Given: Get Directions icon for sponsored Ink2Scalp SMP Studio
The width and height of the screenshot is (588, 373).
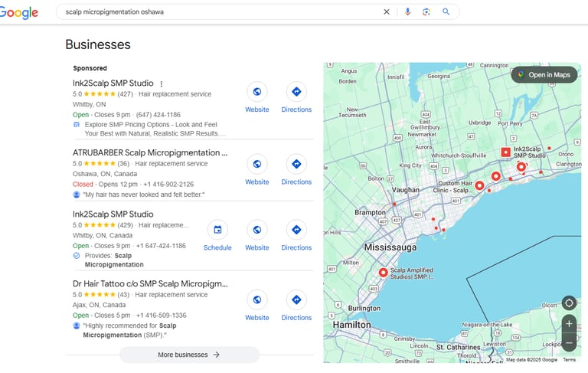Looking at the screenshot, I should click(x=296, y=92).
